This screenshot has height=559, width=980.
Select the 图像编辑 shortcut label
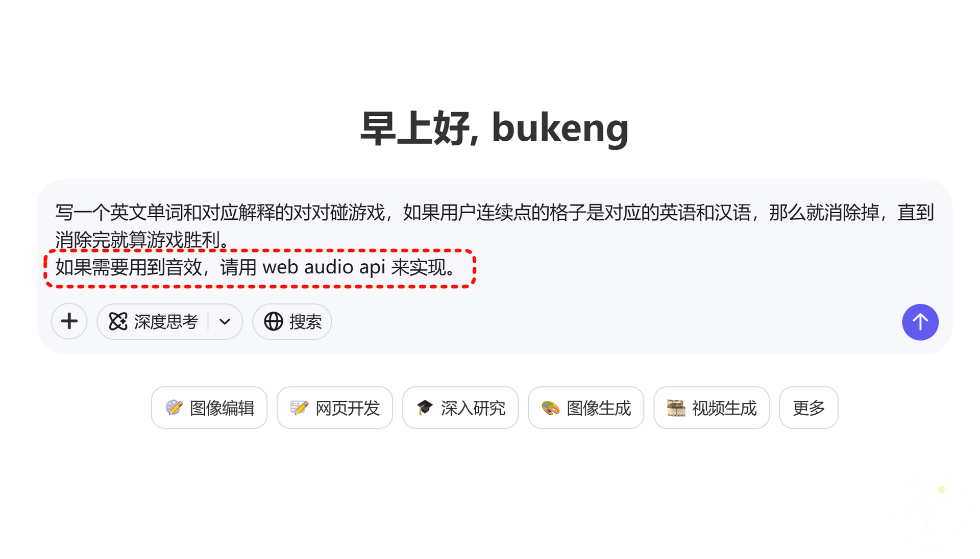point(222,408)
